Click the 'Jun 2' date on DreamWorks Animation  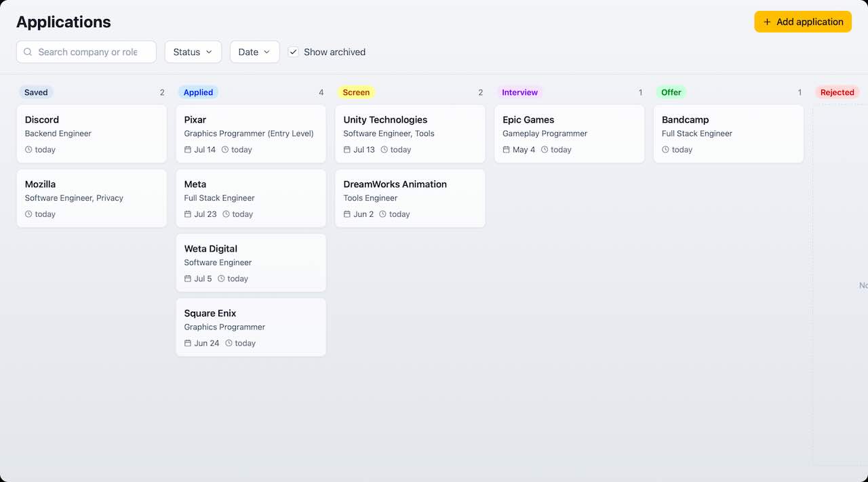coord(363,214)
